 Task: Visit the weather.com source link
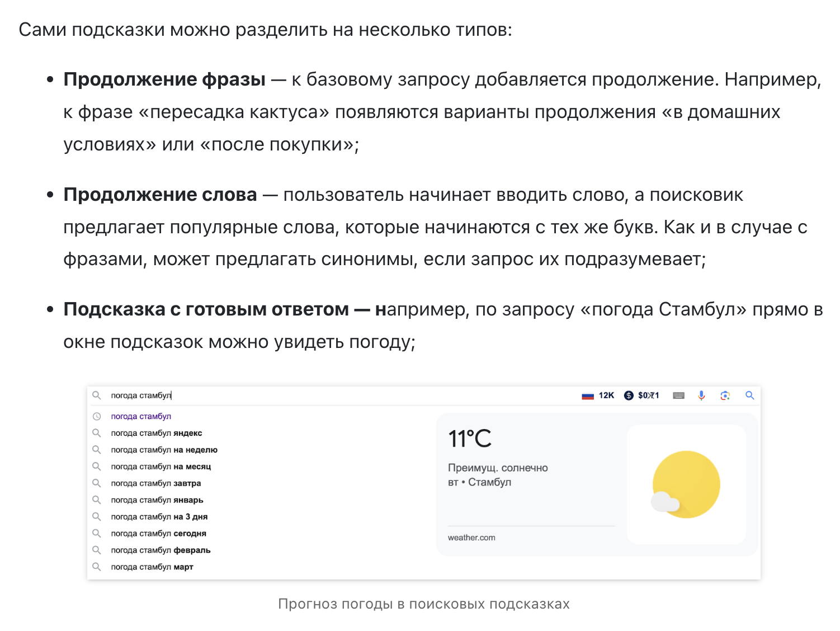tap(471, 537)
